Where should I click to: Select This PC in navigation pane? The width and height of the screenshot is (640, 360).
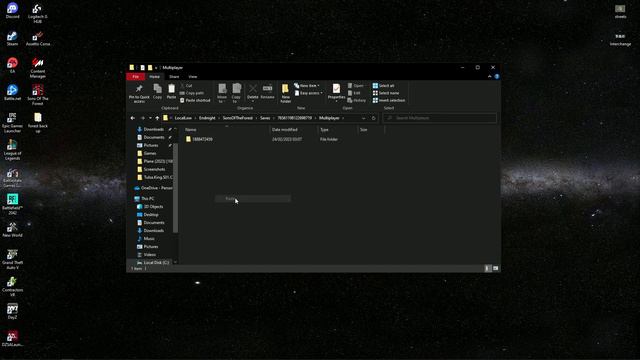pyautogui.click(x=144, y=199)
